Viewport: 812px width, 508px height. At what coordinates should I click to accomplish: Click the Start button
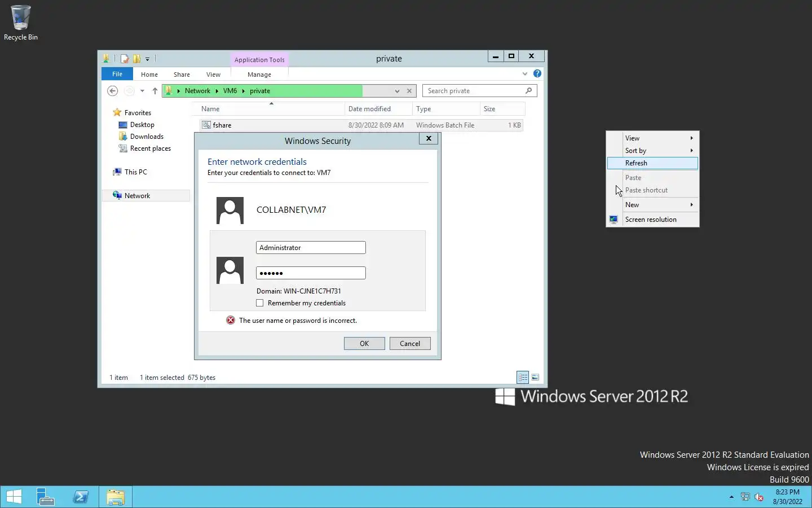click(x=14, y=497)
